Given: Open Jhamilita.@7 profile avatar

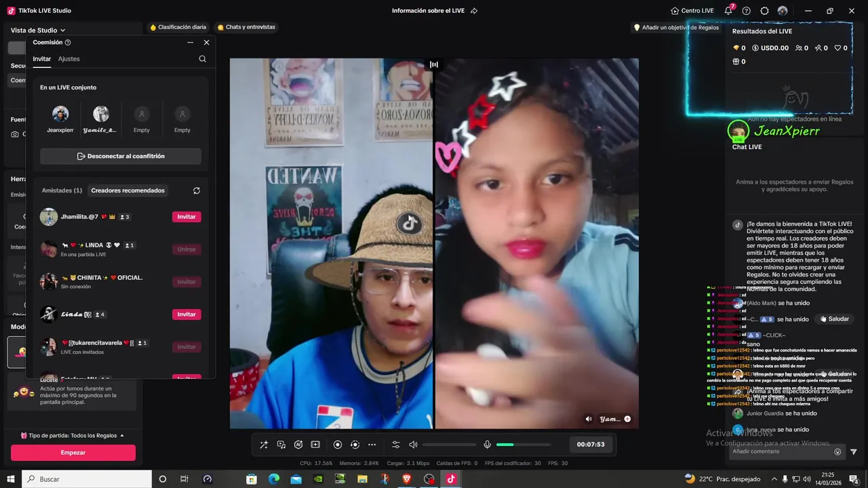Looking at the screenshot, I should 49,217.
